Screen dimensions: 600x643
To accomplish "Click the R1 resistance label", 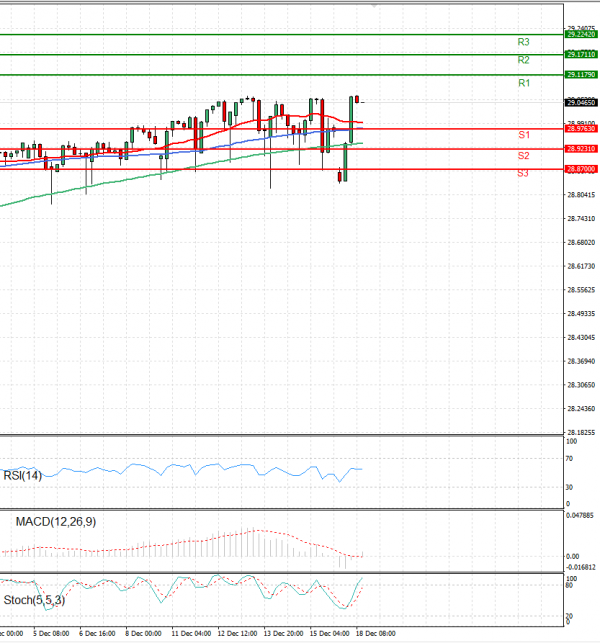I will (524, 83).
